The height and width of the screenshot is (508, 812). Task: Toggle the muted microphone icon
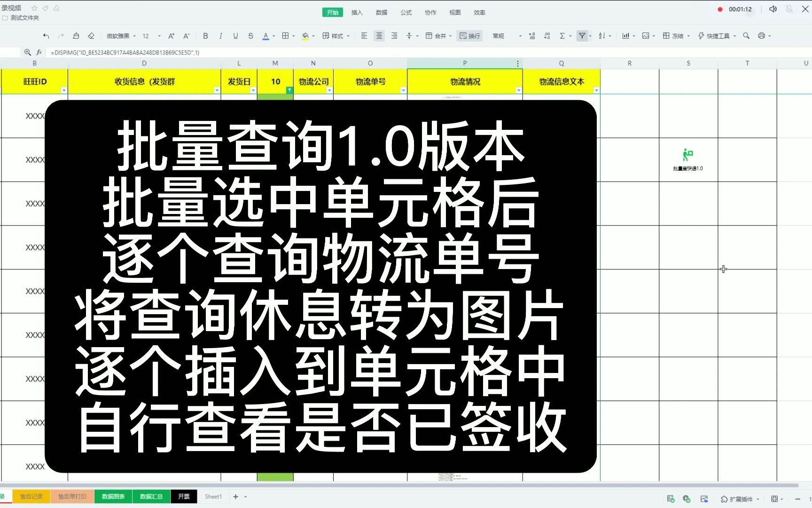pyautogui.click(x=789, y=9)
